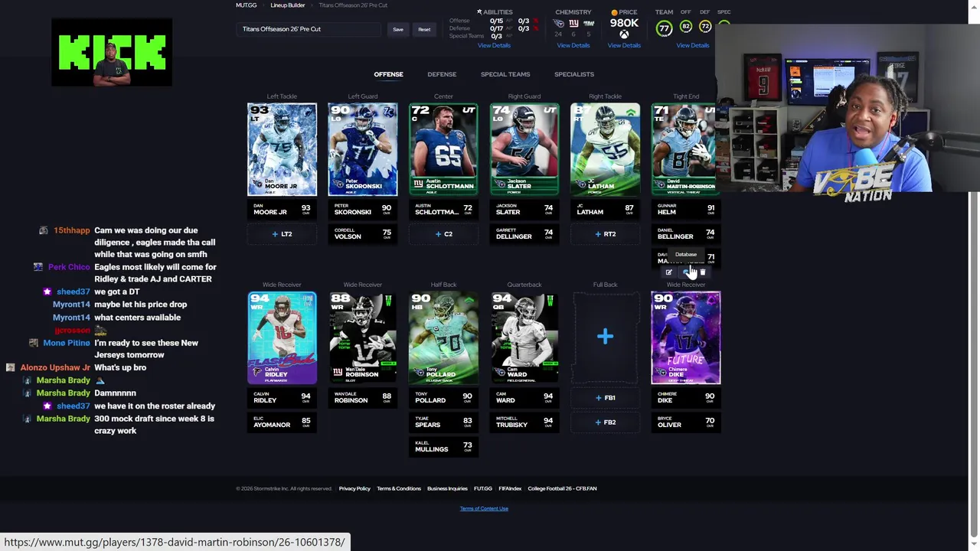Select the JC Latham right tackle card
Image resolution: width=980 pixels, height=551 pixels.
605,149
